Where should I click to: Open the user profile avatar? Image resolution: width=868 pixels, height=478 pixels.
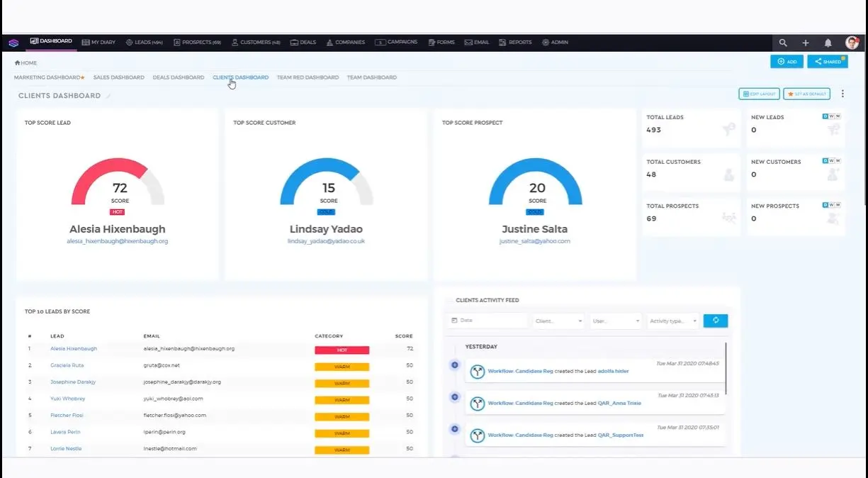pos(852,43)
